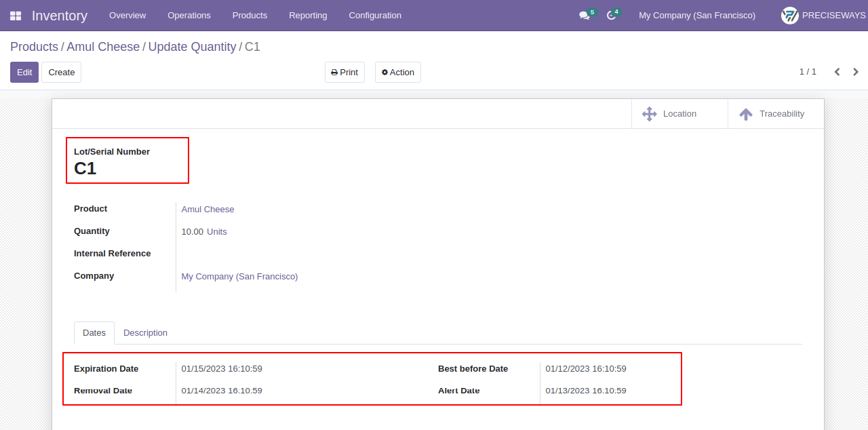Open the apps grid menu icon
This screenshot has width=868, height=430.
[16, 16]
